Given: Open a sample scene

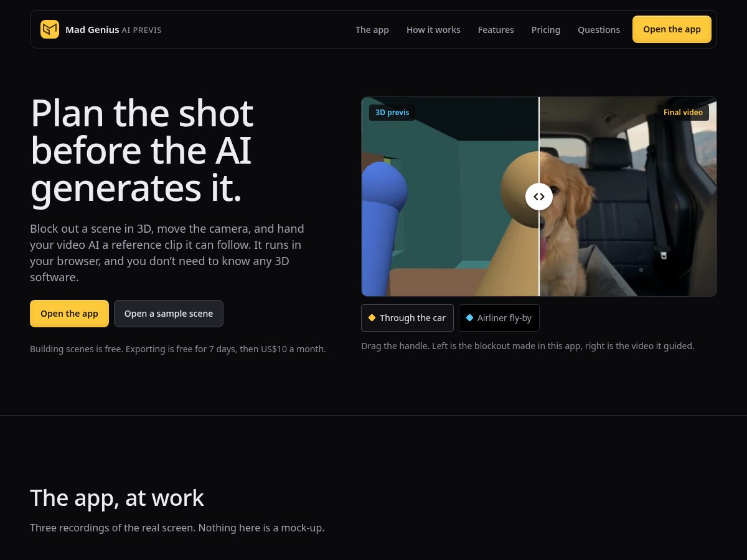Looking at the screenshot, I should point(169,314).
